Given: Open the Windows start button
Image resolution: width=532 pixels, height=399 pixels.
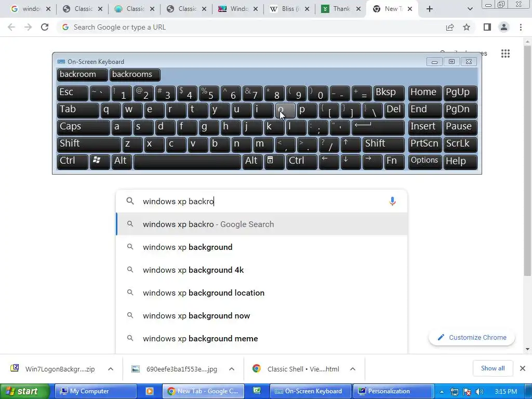Looking at the screenshot, I should 25,392.
